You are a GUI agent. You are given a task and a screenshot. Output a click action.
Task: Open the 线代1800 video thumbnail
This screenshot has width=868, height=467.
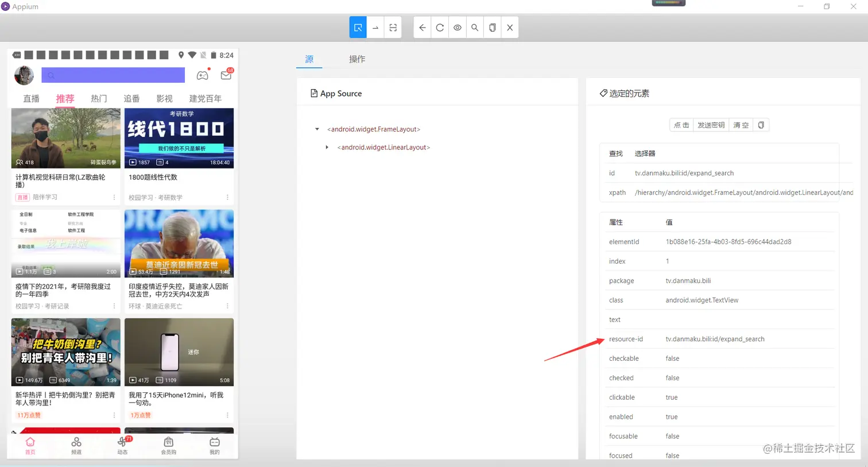point(179,138)
